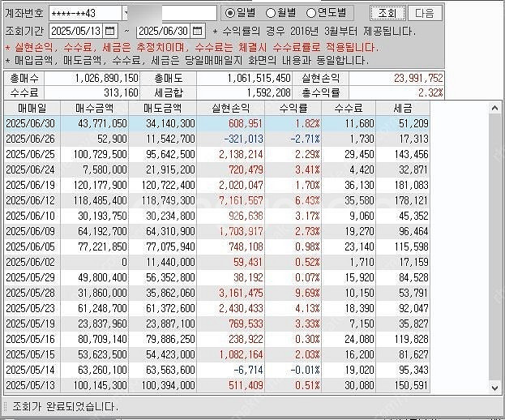Click the realized profit value 7,161,567
The image size is (505, 420).
(x=241, y=200)
